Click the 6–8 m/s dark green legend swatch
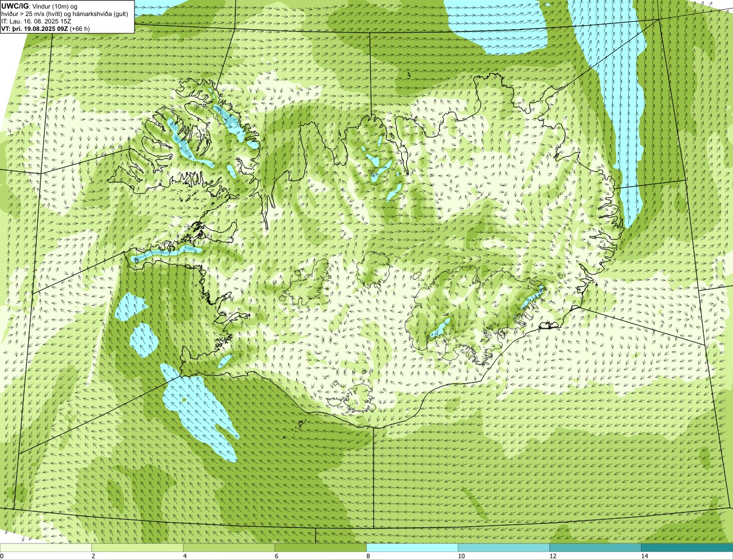The height and width of the screenshot is (560, 733). click(321, 547)
